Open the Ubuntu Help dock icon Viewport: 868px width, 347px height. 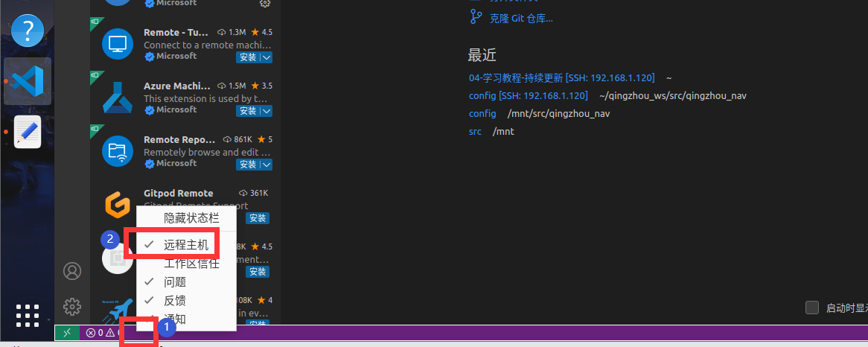(27, 31)
